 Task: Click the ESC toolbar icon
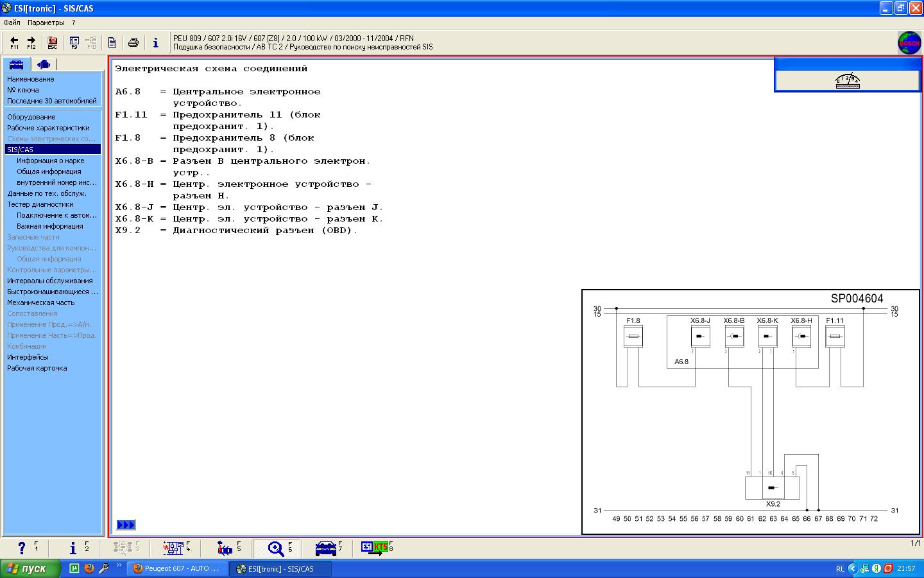pyautogui.click(x=53, y=42)
